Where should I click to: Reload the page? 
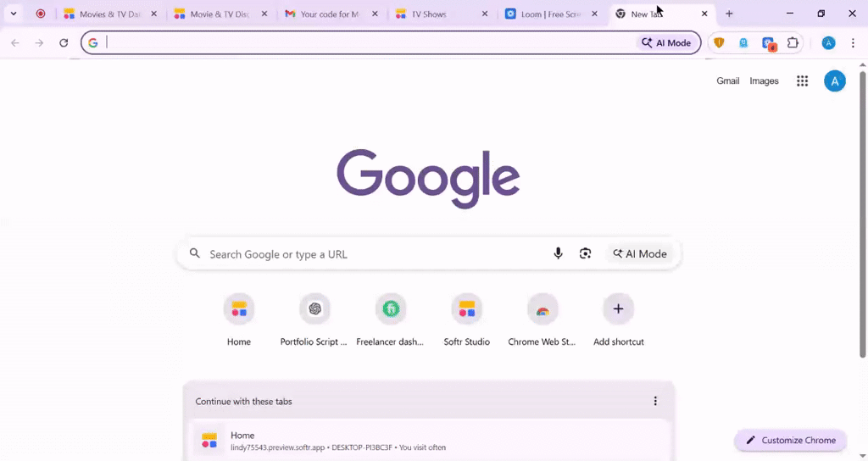64,42
